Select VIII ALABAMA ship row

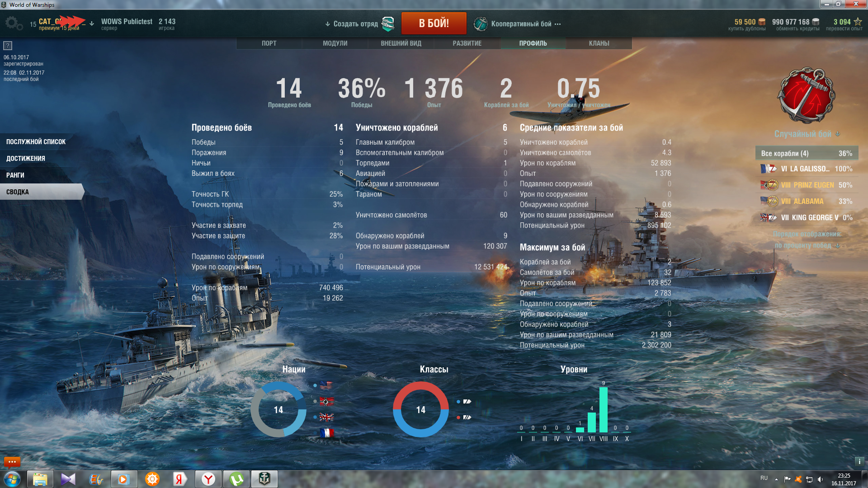click(x=807, y=202)
